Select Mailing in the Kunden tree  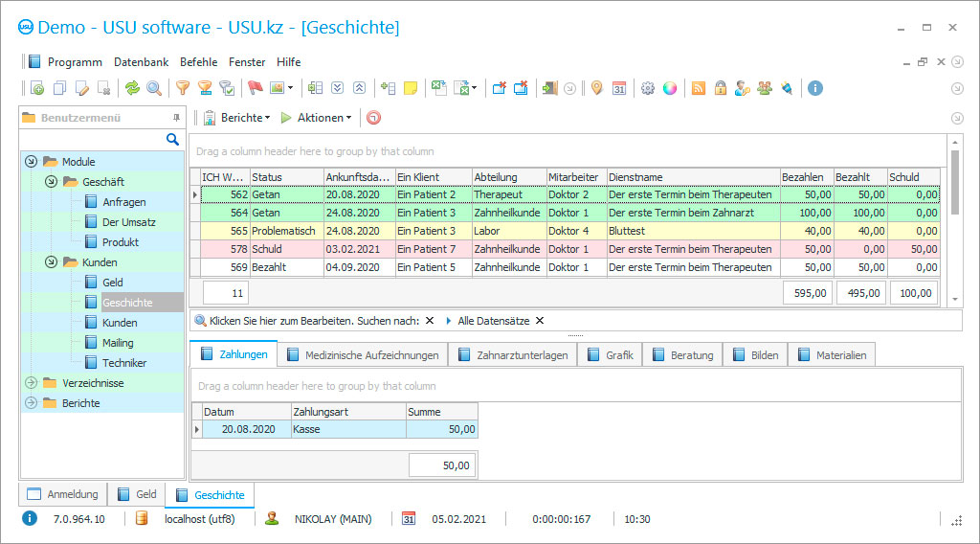118,343
